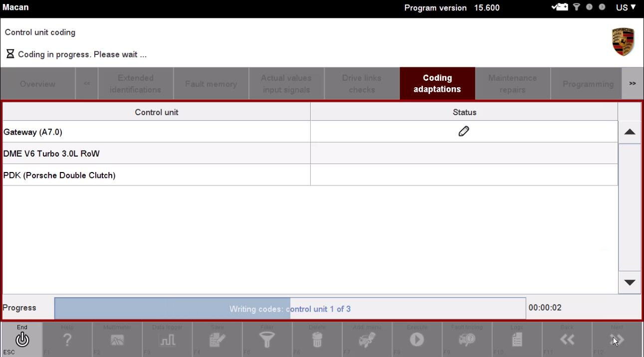Open the Maintenance repairs tab
This screenshot has height=357, width=644.
click(512, 84)
